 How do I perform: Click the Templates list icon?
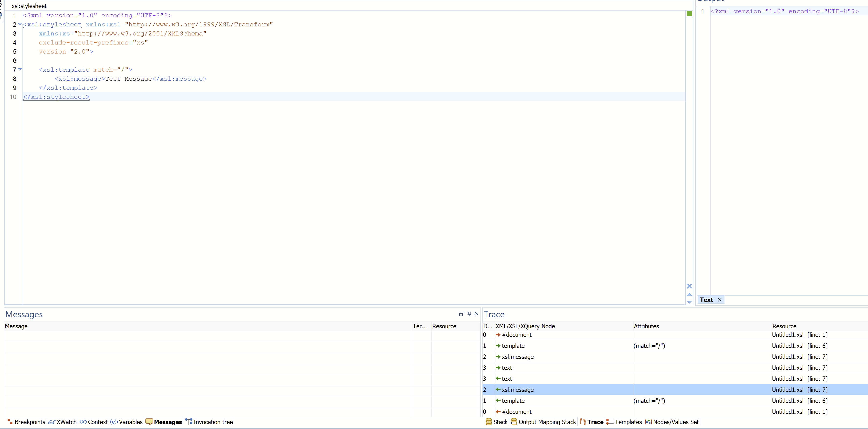pyautogui.click(x=610, y=422)
